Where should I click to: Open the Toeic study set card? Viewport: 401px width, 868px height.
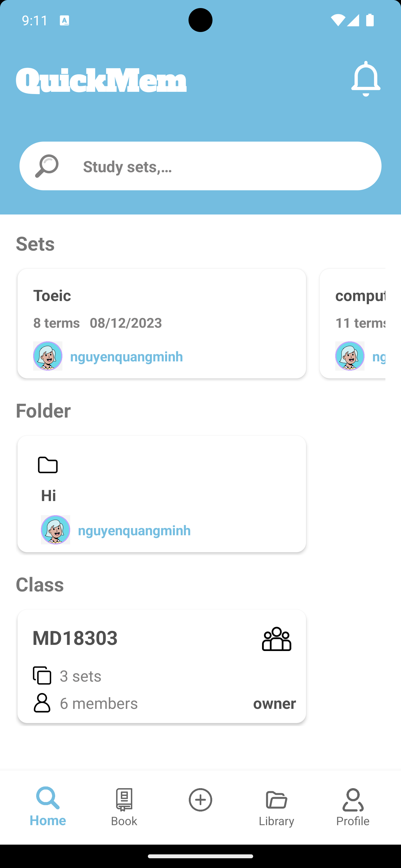pos(162,313)
